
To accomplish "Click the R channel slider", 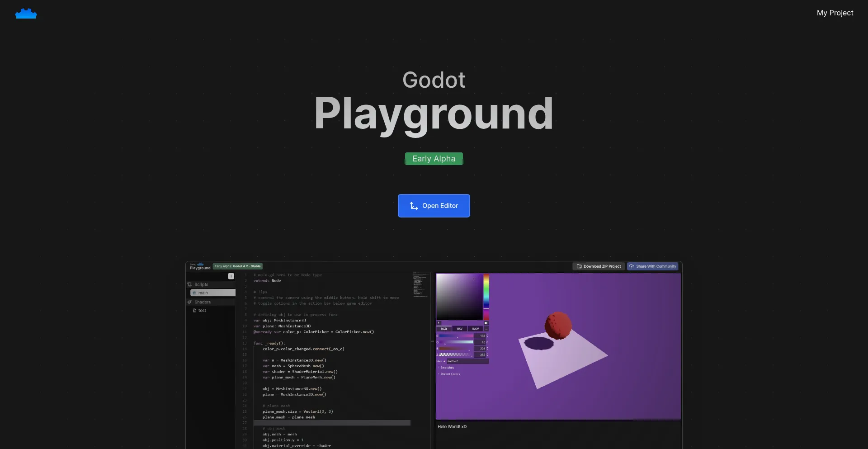I will (x=456, y=336).
